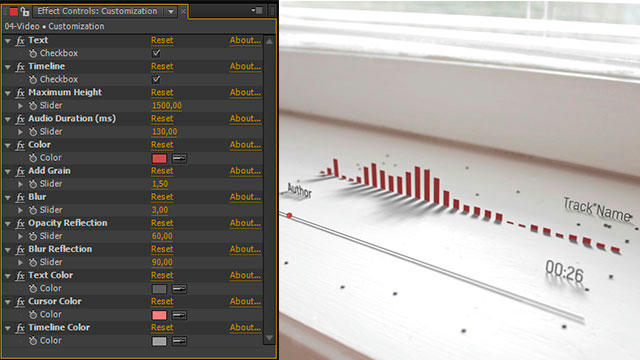Click the Add Grain value 1,50

click(x=160, y=184)
